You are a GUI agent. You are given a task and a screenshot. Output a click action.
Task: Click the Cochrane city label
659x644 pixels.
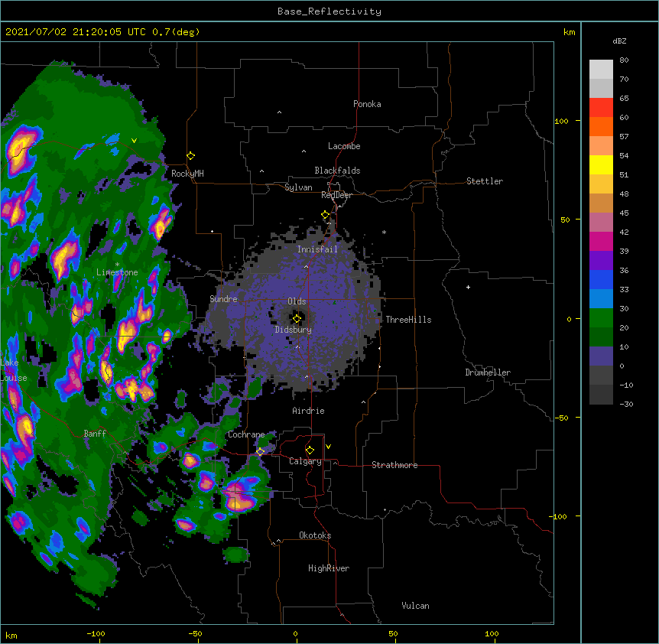tap(246, 434)
